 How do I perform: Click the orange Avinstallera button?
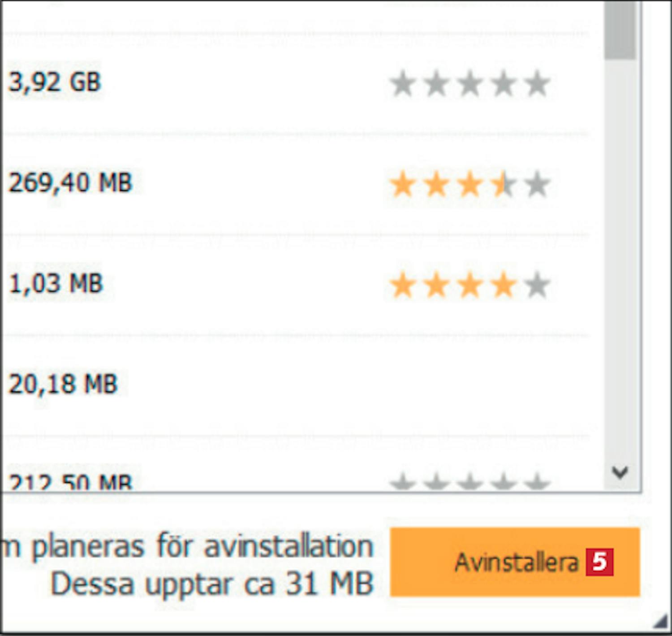click(515, 562)
